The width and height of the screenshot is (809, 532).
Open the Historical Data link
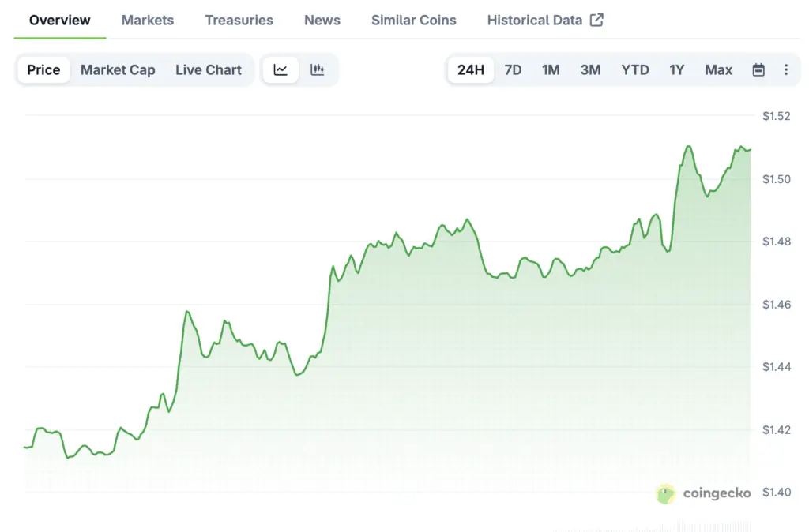coord(535,20)
